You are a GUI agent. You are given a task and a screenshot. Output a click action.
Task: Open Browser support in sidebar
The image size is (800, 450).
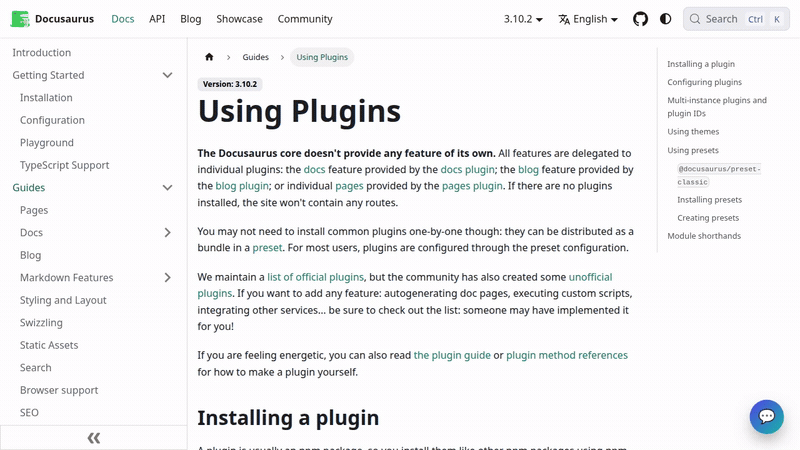[x=59, y=390]
